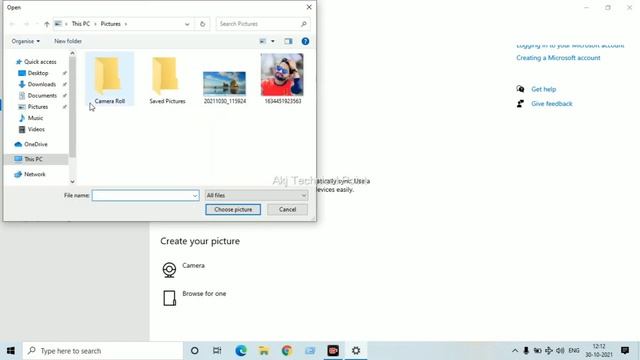
Task: Close the Open dialog window
Action: click(309, 7)
